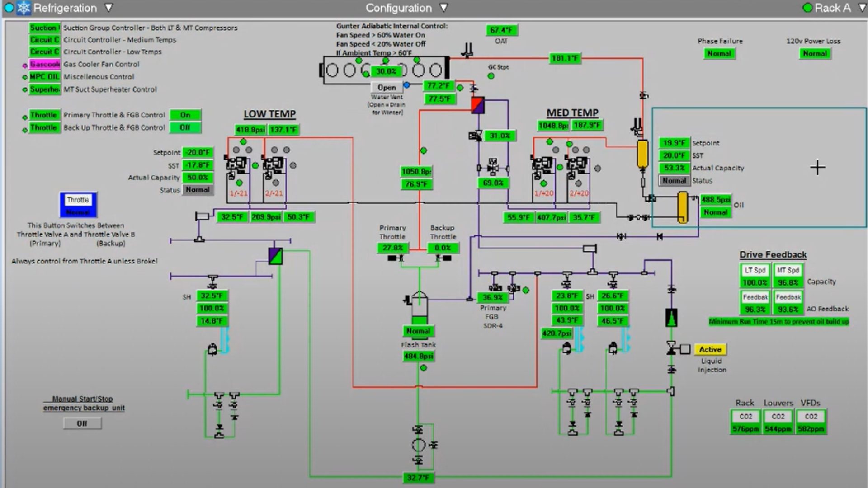Open MT Suct Superheater Control button

click(44, 89)
